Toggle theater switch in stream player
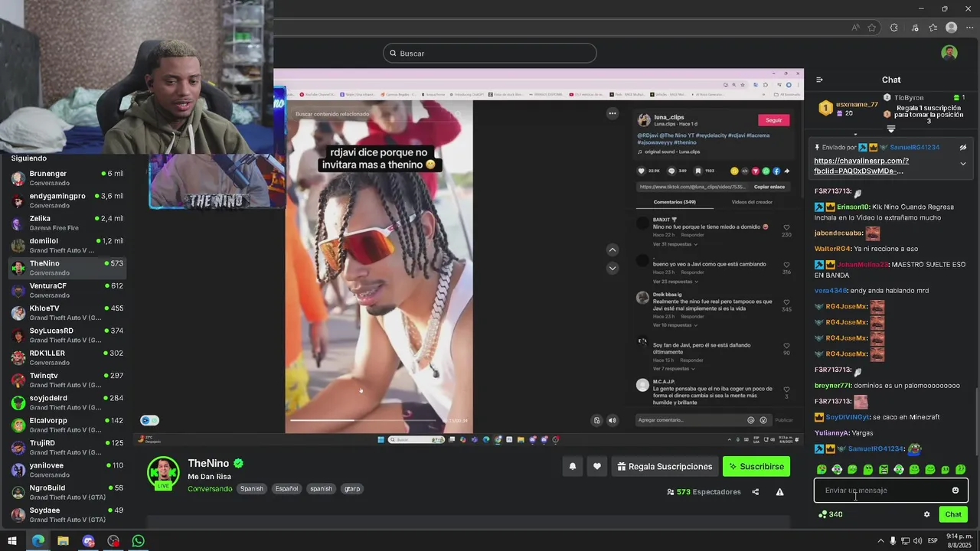 [x=149, y=420]
